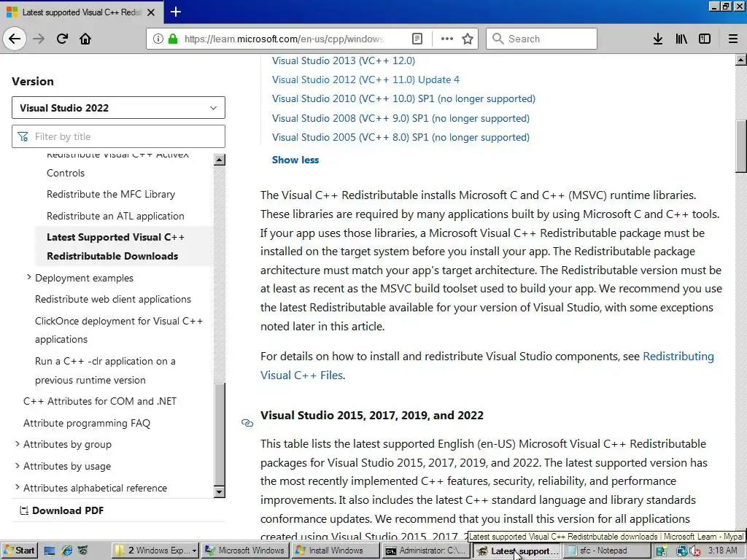747x560 pixels.
Task: Open the browser home page
Action: coord(85,39)
